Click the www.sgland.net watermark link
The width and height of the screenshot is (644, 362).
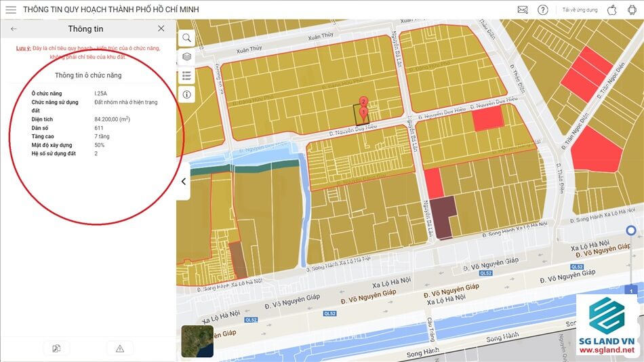(x=607, y=350)
